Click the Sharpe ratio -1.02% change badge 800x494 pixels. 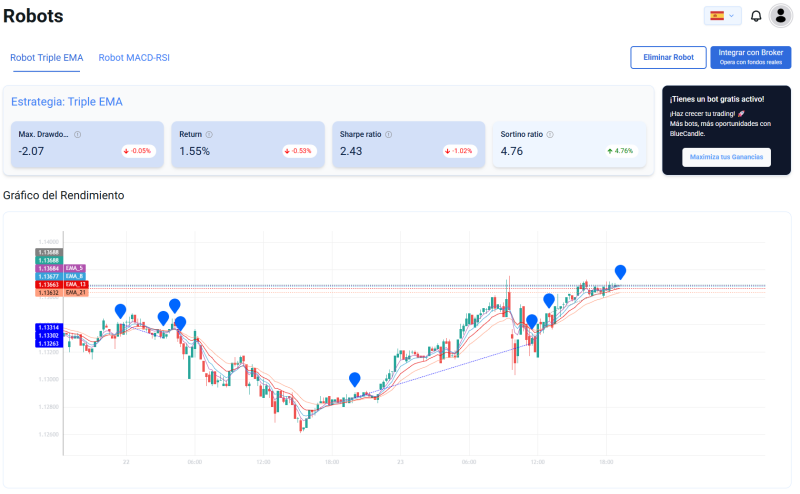460,151
